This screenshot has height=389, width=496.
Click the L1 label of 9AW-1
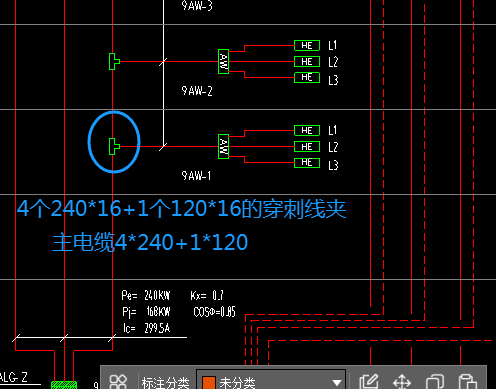(333, 130)
